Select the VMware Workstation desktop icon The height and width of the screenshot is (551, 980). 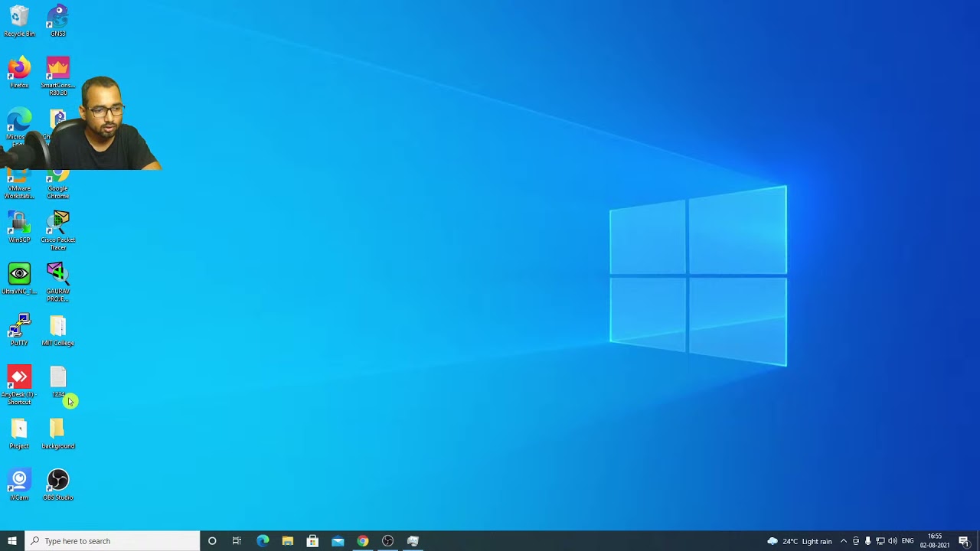[19, 184]
